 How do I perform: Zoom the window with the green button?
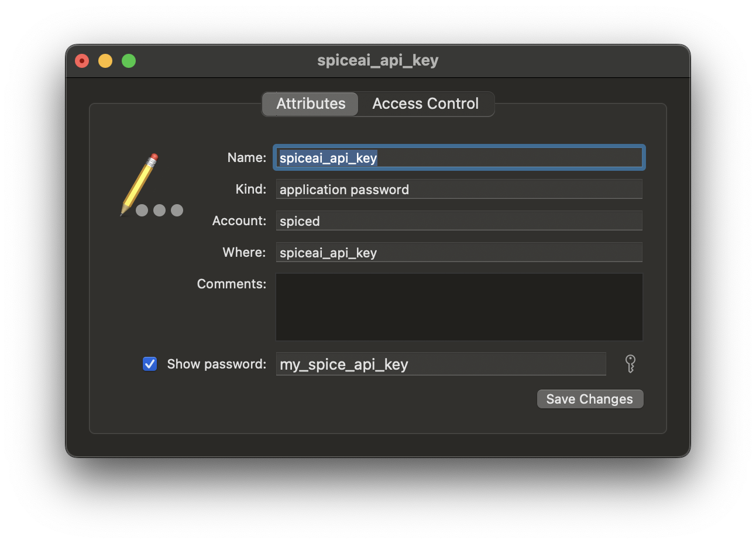(x=129, y=61)
